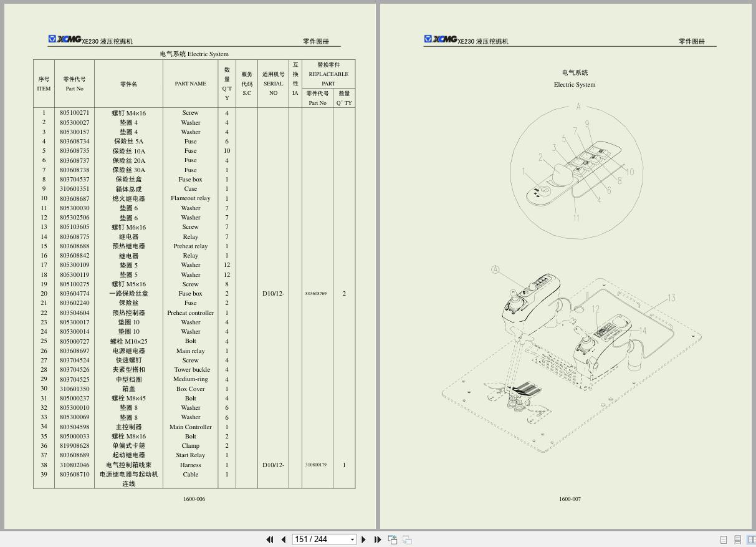Viewport: 756px width, 547px height.
Task: Go to the first page
Action: (270, 540)
